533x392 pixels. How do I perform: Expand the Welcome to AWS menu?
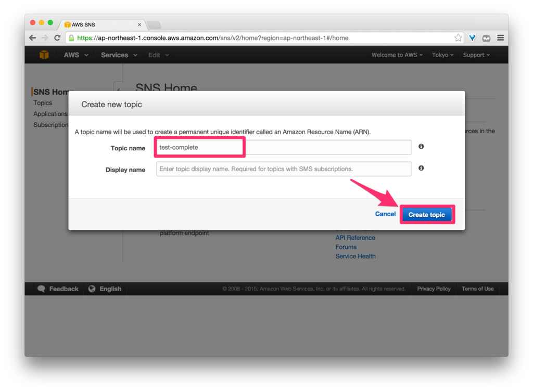click(x=397, y=55)
